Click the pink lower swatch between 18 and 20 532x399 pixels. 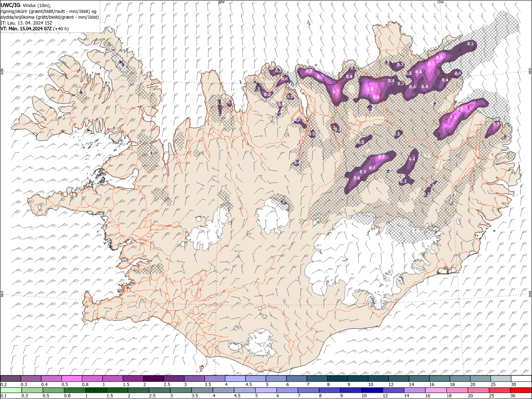[x=457, y=390]
